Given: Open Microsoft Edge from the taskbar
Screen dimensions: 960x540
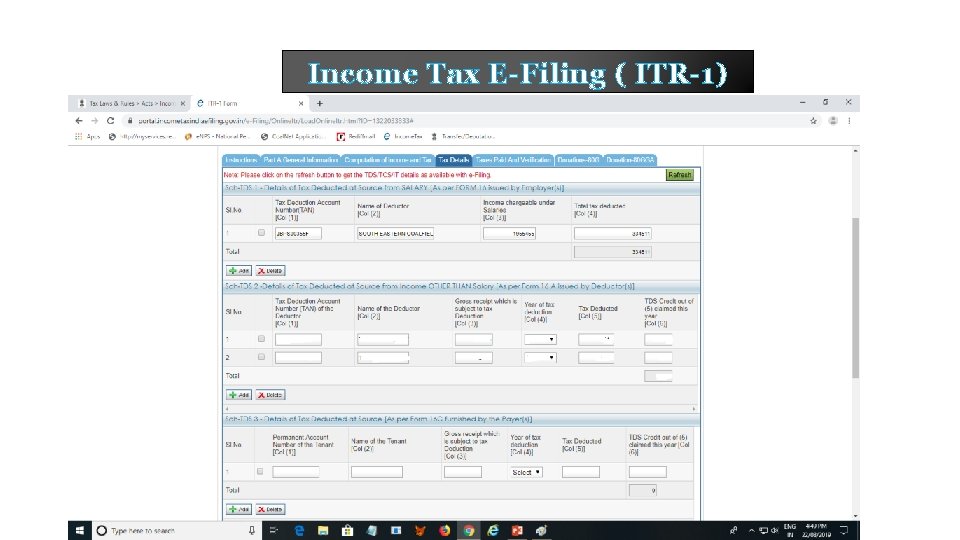Looking at the screenshot, I should click(299, 530).
